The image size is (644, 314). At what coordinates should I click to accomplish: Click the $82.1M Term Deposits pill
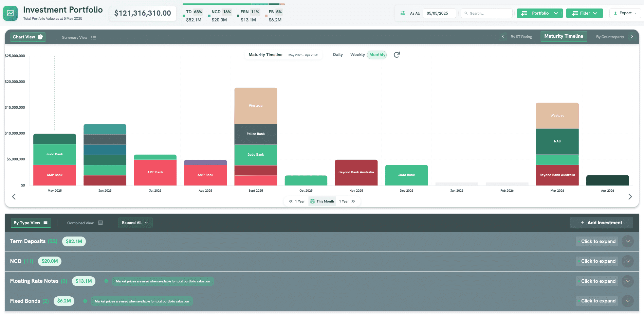pos(74,241)
